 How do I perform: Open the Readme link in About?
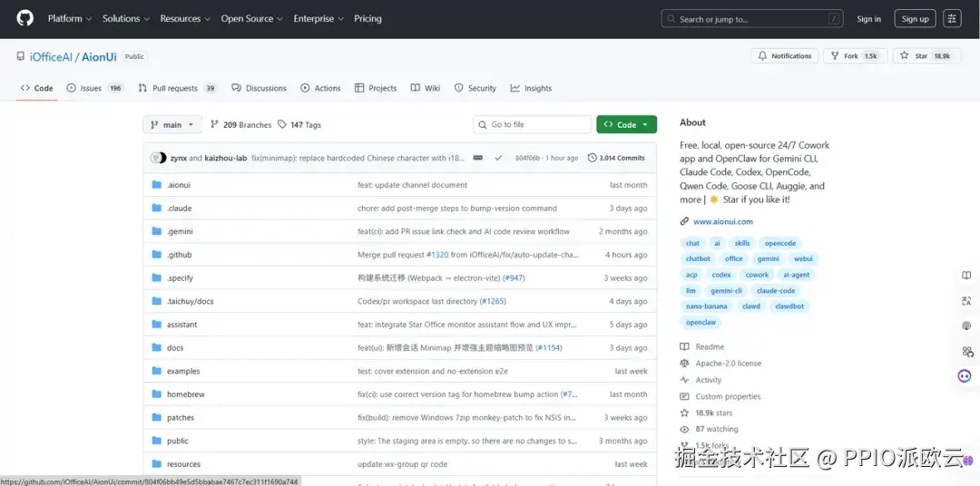[x=702, y=346]
